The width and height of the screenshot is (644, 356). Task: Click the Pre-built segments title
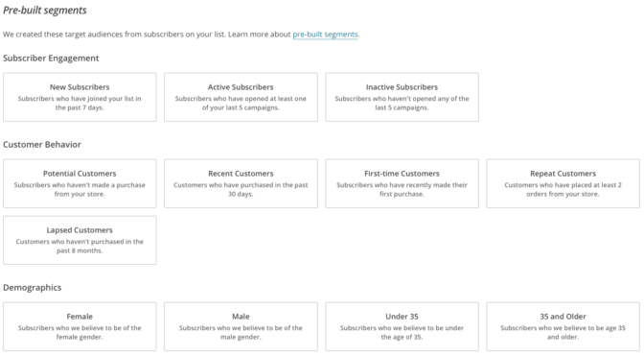point(45,11)
